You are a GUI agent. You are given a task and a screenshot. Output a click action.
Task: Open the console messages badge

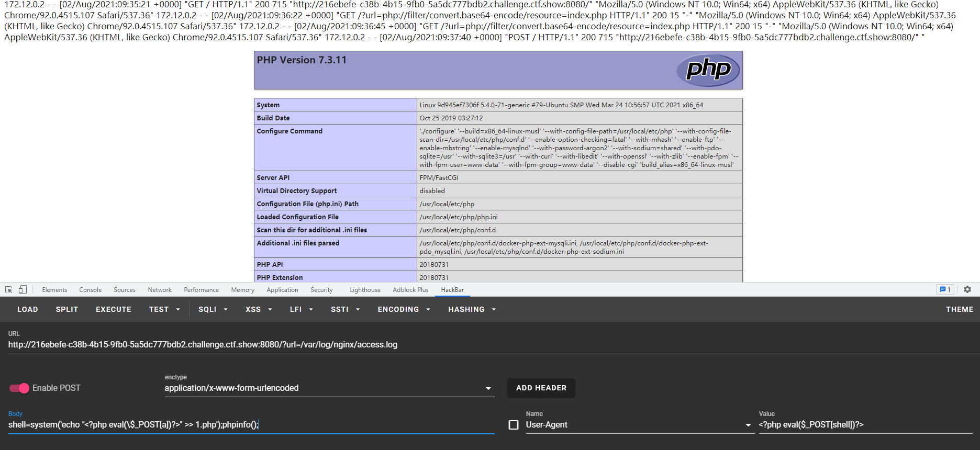click(945, 289)
